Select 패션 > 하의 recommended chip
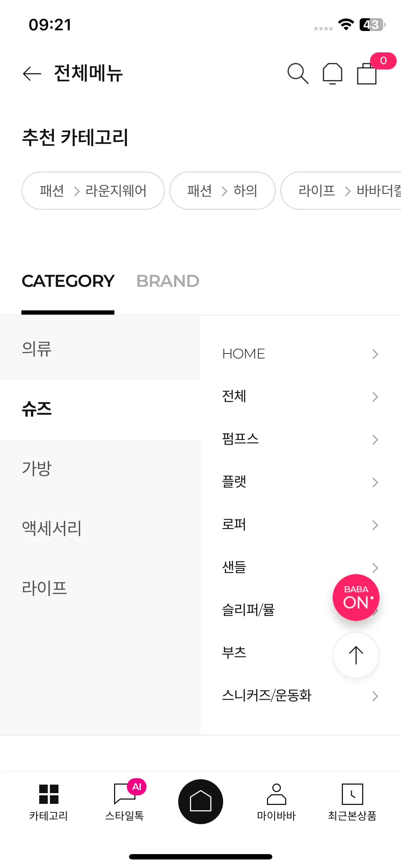 click(x=222, y=191)
